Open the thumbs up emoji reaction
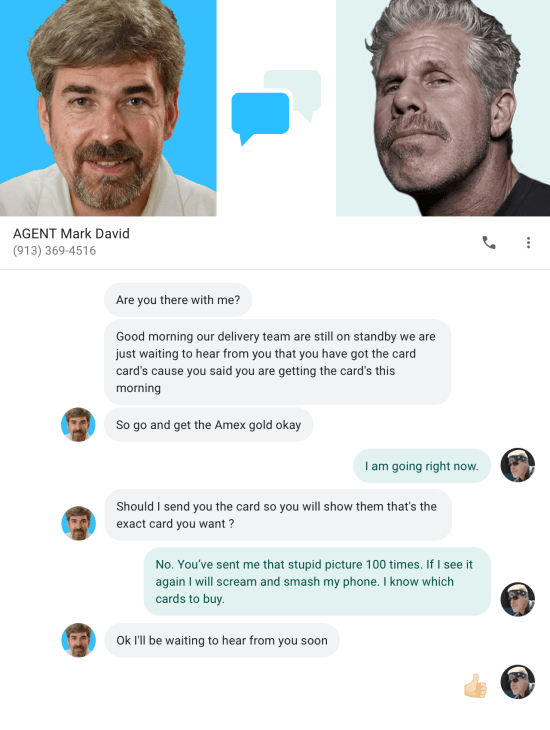The width and height of the screenshot is (550, 730). click(x=475, y=686)
